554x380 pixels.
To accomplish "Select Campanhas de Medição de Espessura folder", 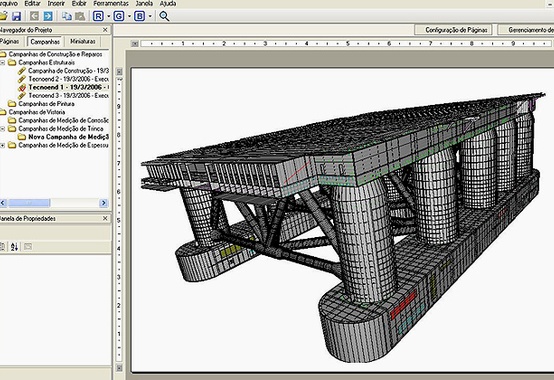I will tap(64, 145).
